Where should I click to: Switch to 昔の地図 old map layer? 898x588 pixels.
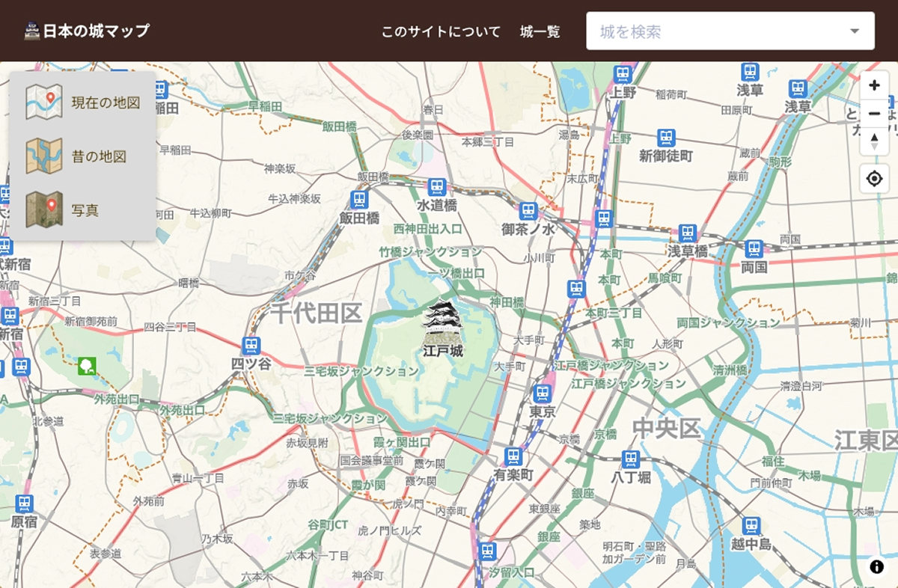pos(83,156)
